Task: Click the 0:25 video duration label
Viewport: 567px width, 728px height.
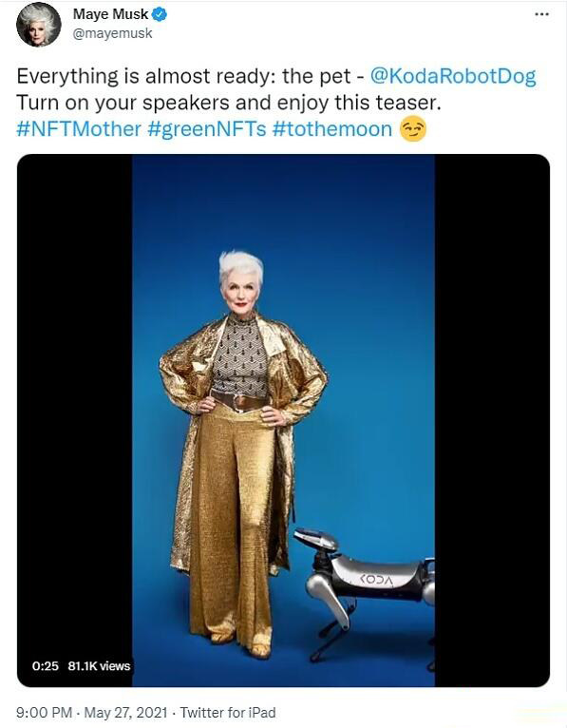Action: point(45,666)
